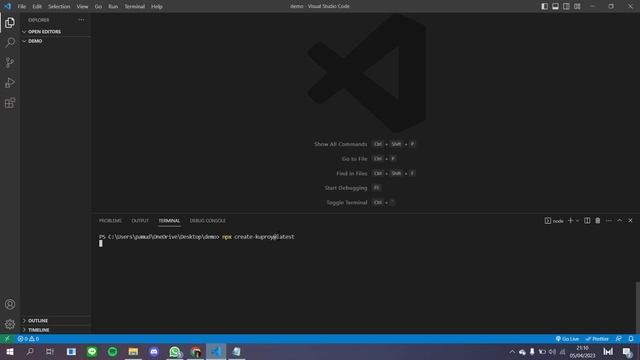Open Spotify from the taskbar

(x=112, y=351)
